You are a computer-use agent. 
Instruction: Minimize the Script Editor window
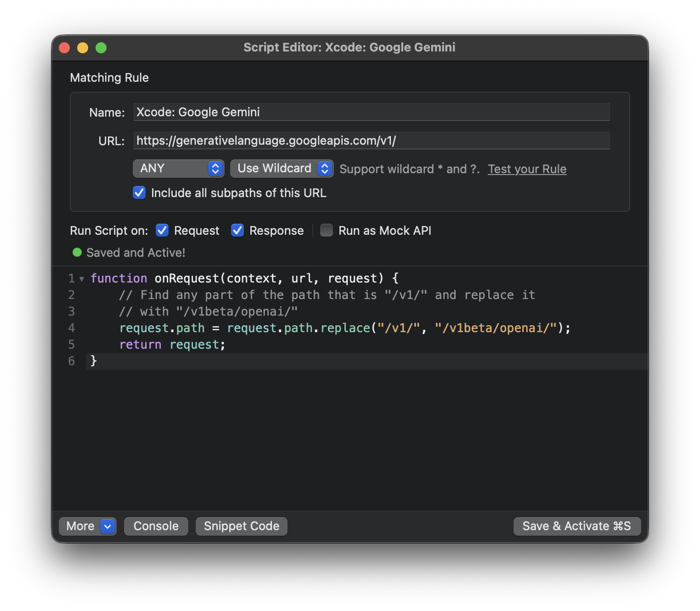coord(83,48)
